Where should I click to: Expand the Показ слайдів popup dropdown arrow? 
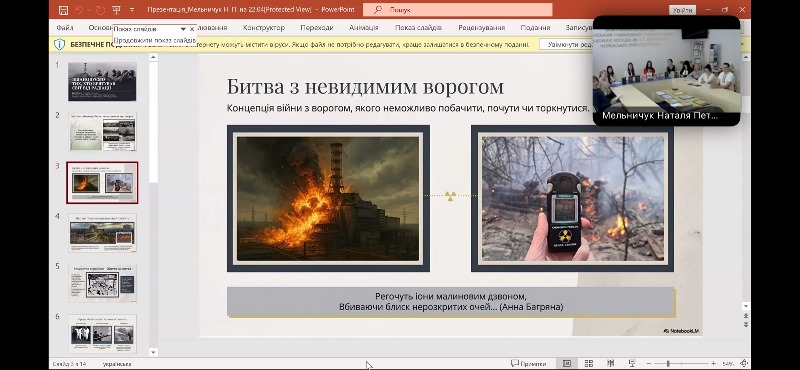183,30
